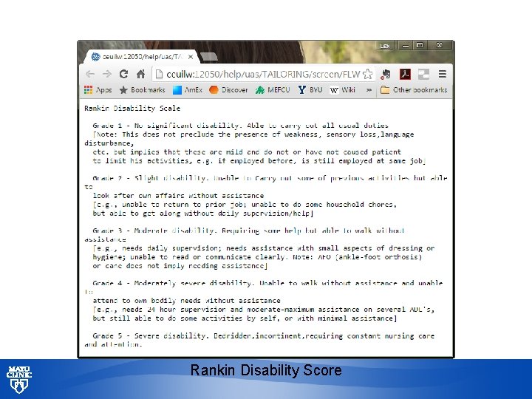532x399 pixels.
Task: Click the 'Grade 2 - Slight disability' line
Action: click(270, 178)
